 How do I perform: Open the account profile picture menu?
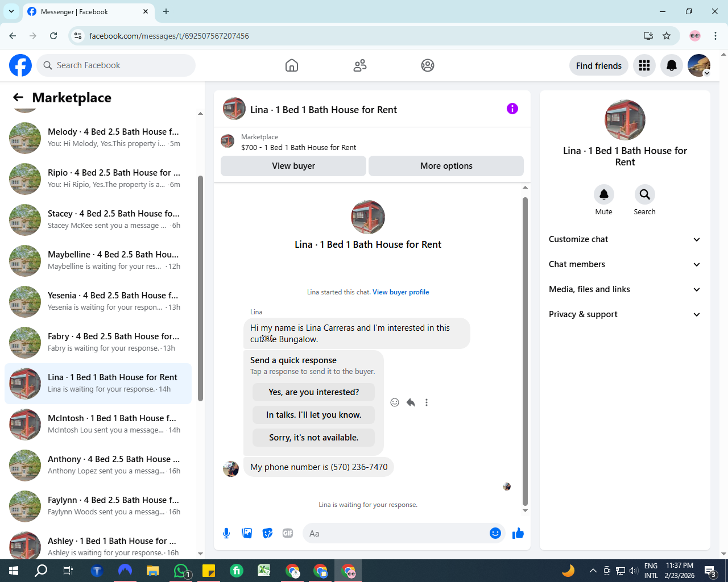[699, 65]
